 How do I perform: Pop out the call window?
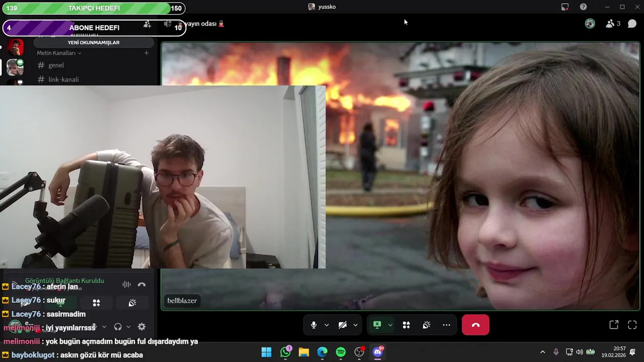point(614,325)
